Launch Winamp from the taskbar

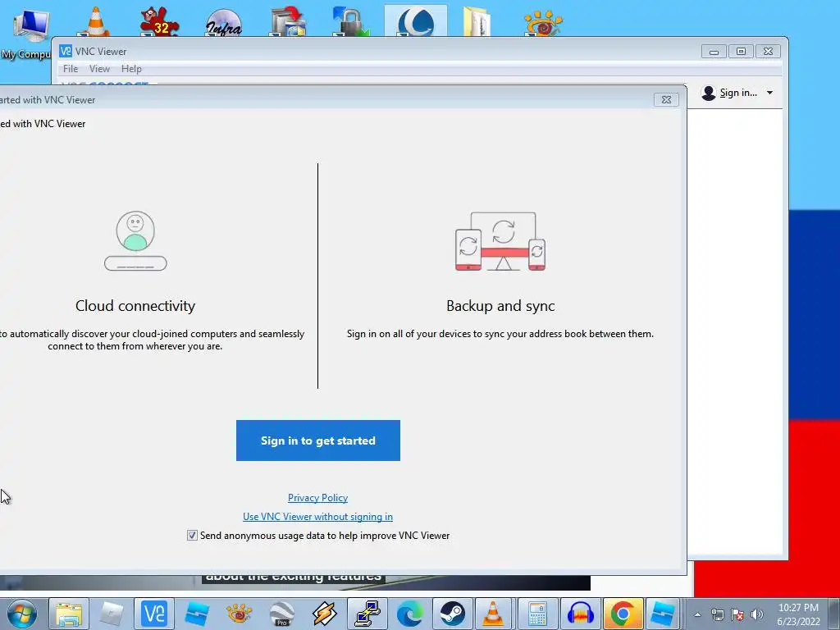(x=325, y=614)
